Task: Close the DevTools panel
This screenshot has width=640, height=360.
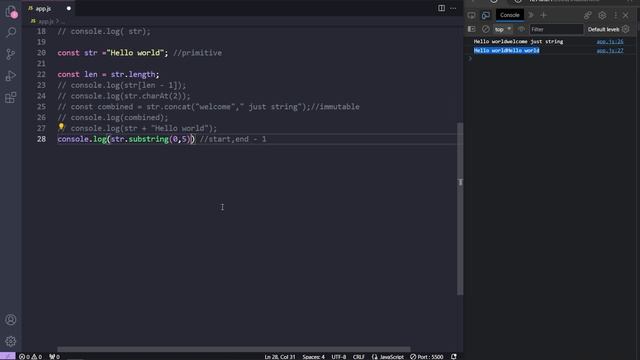Action: coord(626,15)
